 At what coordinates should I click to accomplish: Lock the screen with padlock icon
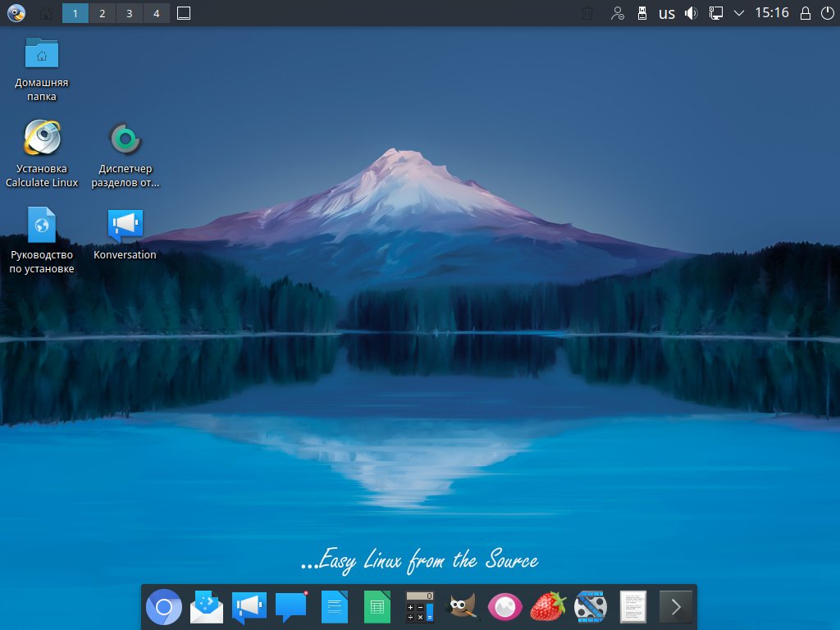tap(806, 13)
